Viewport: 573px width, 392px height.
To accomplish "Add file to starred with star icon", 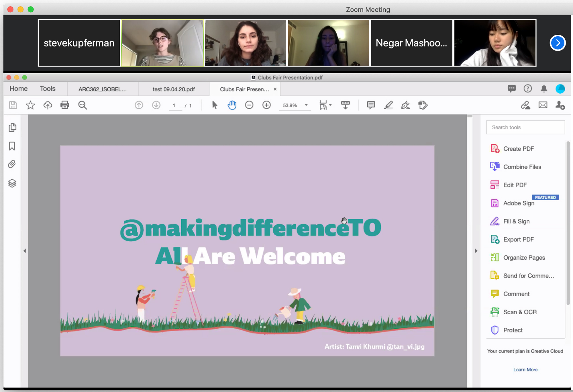I will click(x=30, y=105).
